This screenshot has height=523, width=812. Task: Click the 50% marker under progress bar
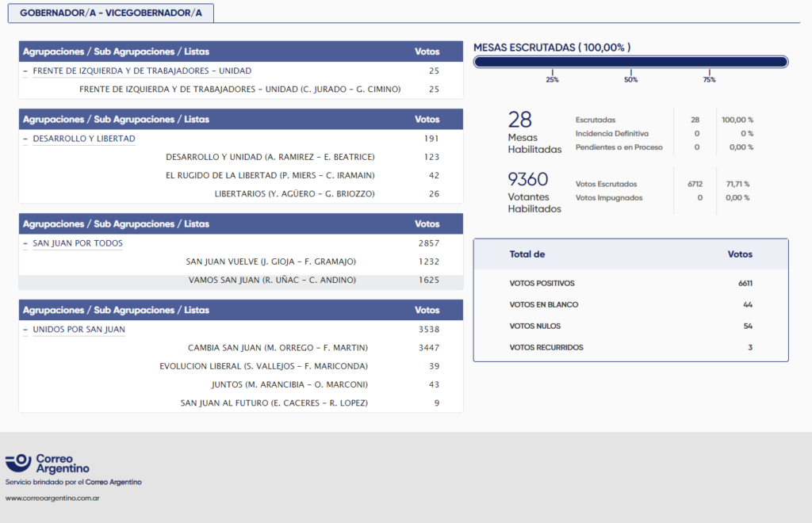click(630, 79)
